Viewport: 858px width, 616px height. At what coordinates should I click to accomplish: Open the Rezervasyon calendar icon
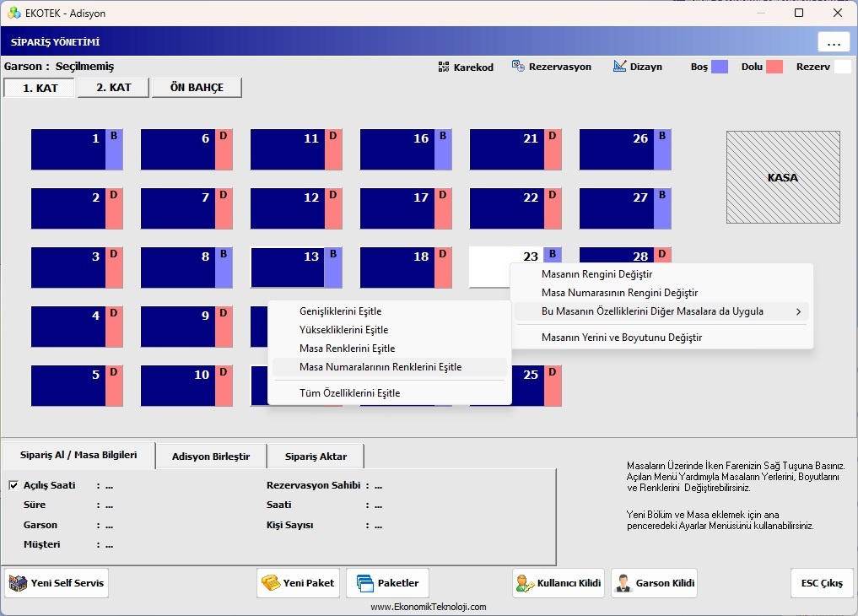point(518,66)
